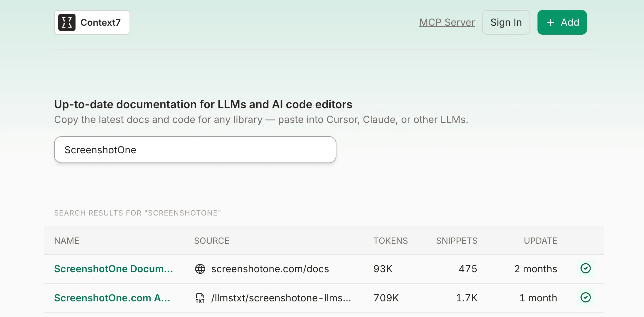Open the ScreenshotOne Documentation result

click(114, 269)
